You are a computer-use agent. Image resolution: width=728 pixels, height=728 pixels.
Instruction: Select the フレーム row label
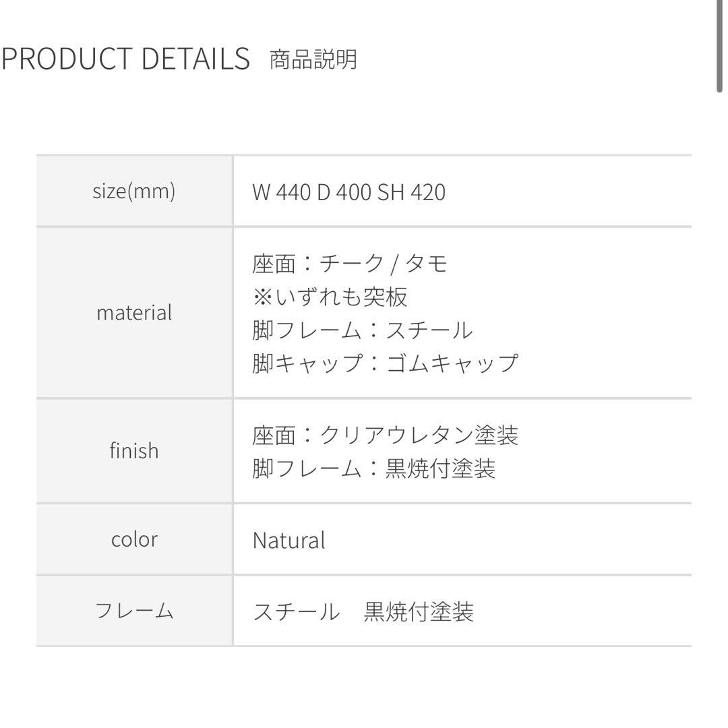133,611
